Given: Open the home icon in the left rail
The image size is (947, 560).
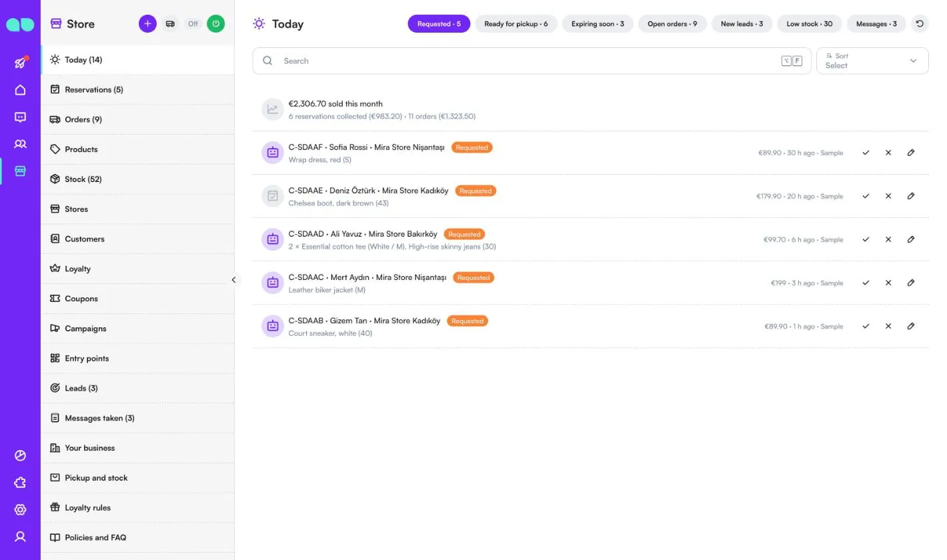Looking at the screenshot, I should (20, 90).
